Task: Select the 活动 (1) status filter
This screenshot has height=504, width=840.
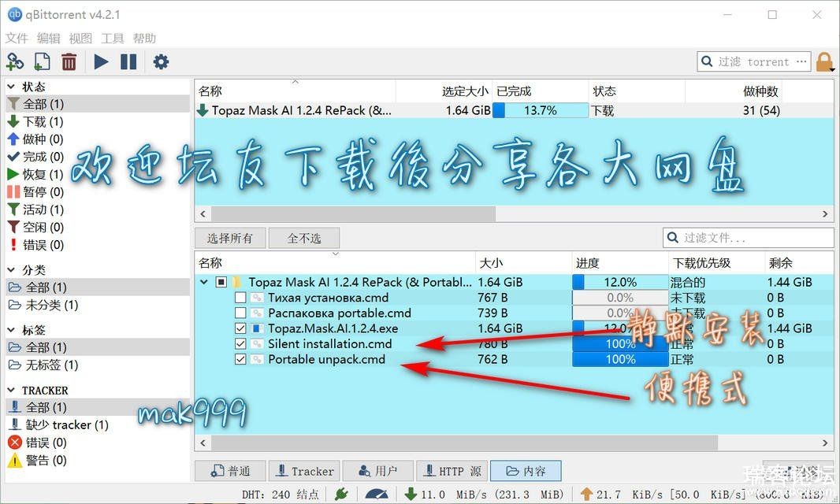Action: click(35, 209)
